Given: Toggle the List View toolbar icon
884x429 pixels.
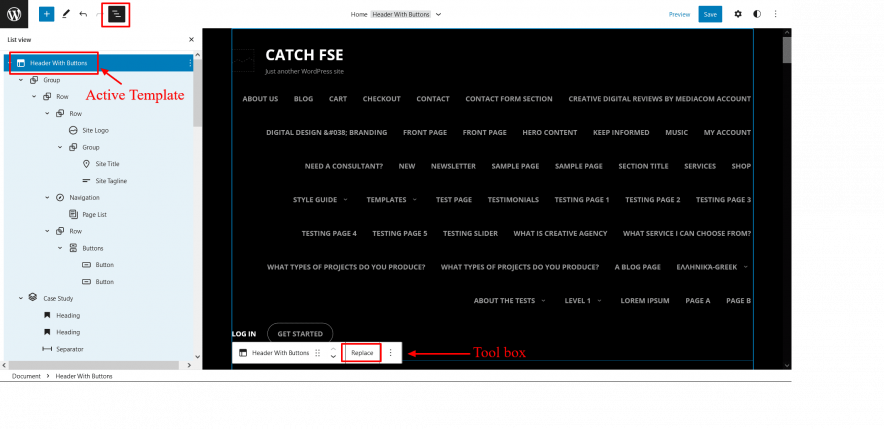Looking at the screenshot, I should 116,14.
